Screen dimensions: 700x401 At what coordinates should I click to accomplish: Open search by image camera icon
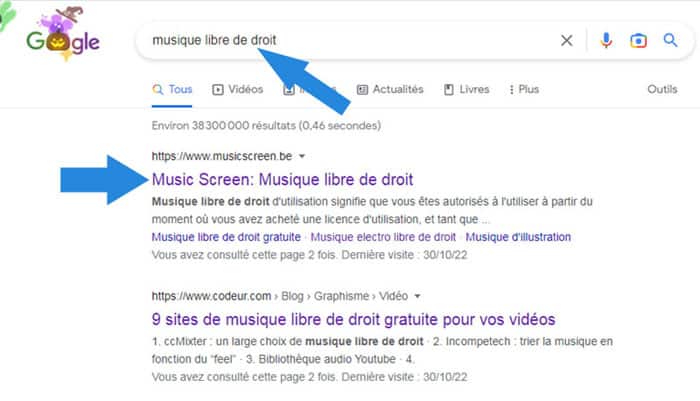[638, 41]
